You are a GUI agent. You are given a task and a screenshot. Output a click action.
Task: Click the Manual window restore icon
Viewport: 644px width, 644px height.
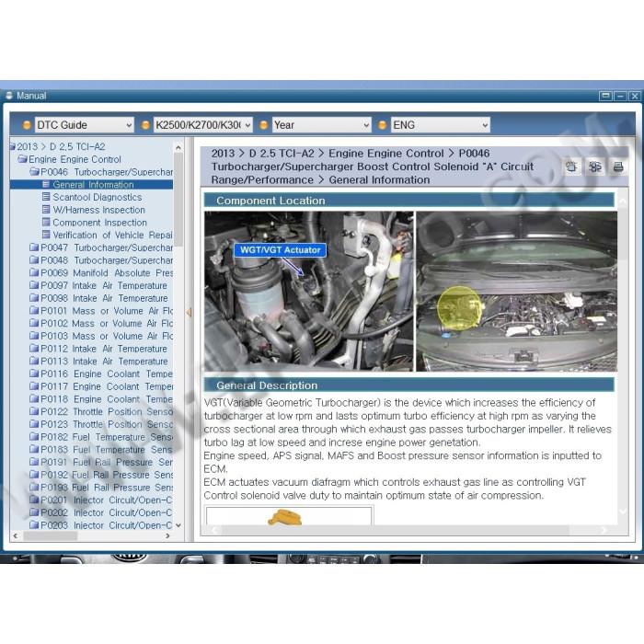pos(605,96)
